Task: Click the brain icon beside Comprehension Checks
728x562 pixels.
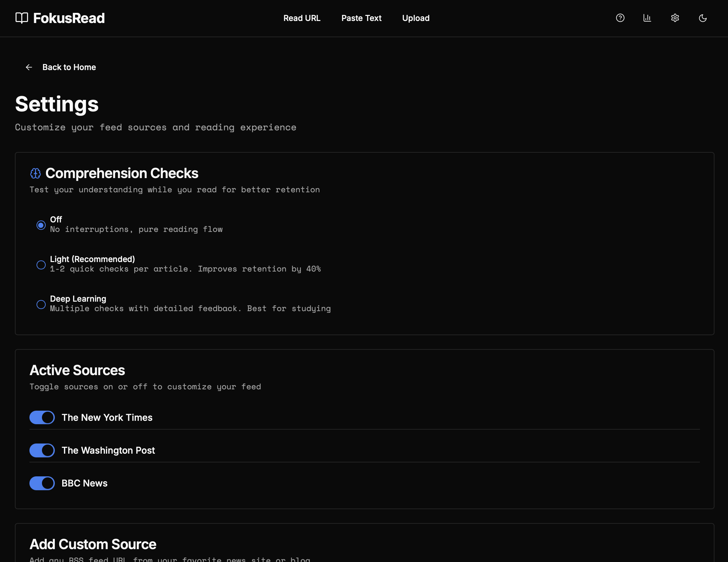Action: (x=35, y=173)
